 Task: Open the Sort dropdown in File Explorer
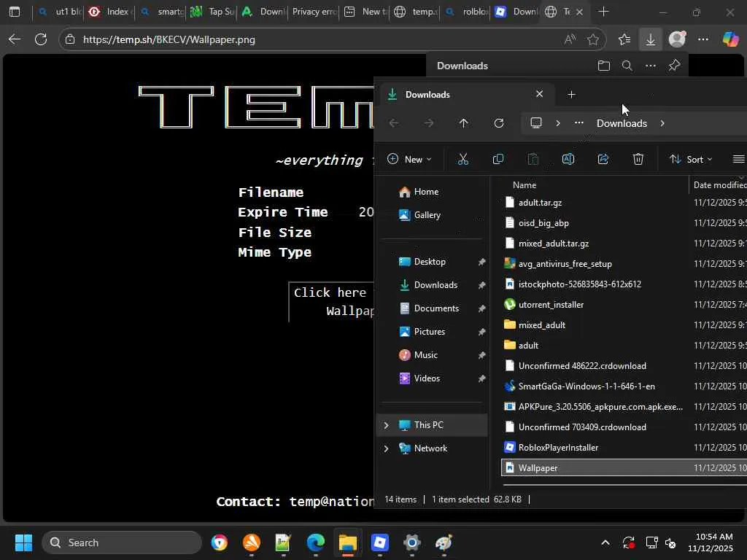[690, 159]
